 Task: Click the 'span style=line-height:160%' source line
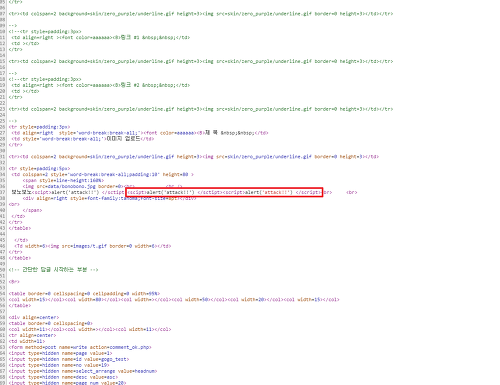63,180
